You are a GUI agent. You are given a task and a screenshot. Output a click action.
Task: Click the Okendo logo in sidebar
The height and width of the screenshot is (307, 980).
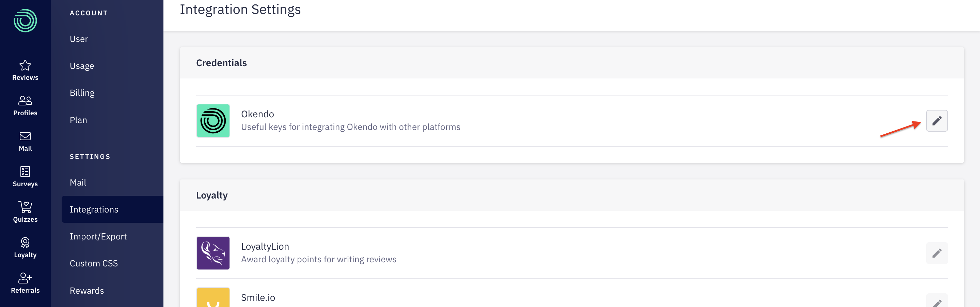click(x=25, y=20)
